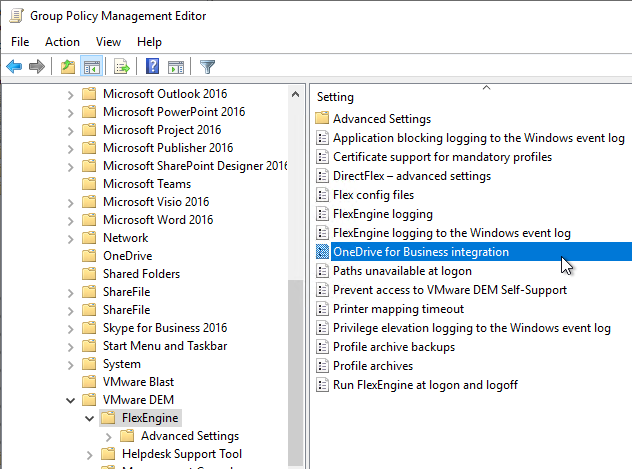Expand the Network tree node
The width and height of the screenshot is (632, 469).
click(71, 239)
